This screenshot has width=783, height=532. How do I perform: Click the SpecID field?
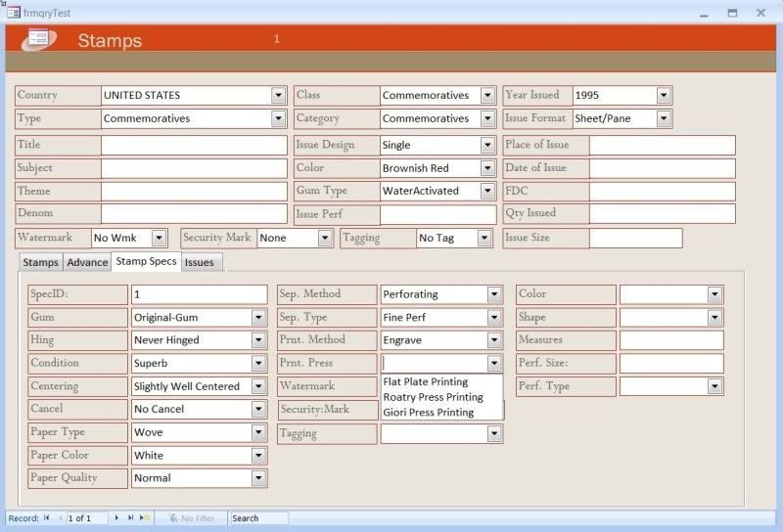pyautogui.click(x=200, y=294)
